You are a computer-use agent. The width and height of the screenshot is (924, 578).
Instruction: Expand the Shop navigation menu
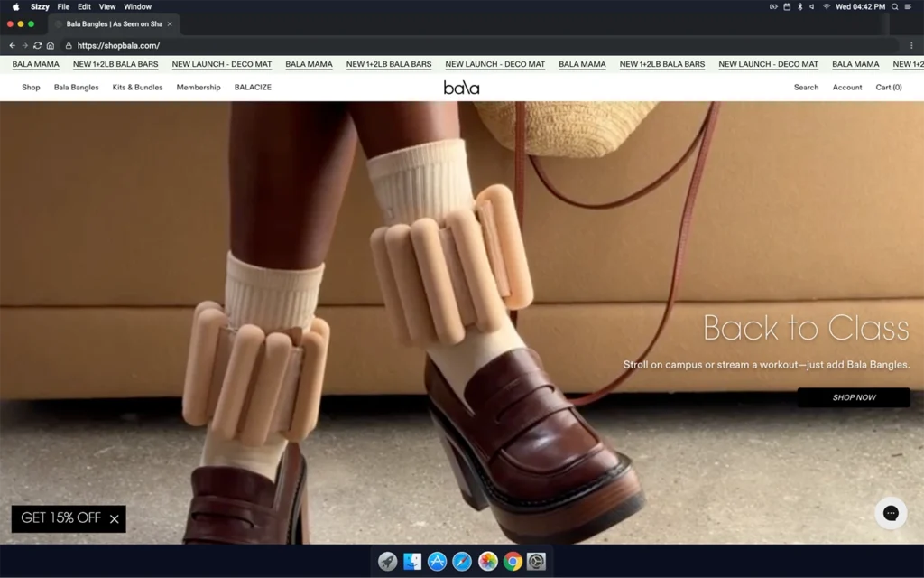pos(31,88)
